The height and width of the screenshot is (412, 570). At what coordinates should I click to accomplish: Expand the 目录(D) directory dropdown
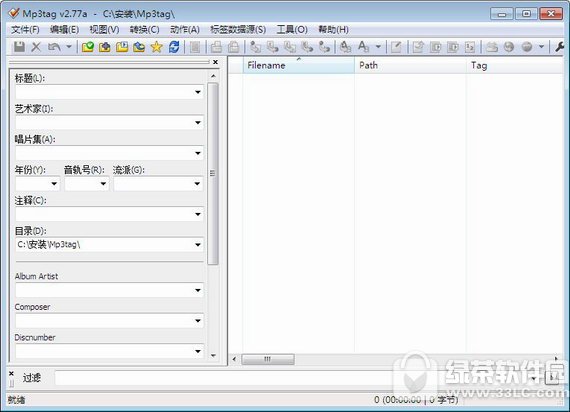point(198,245)
